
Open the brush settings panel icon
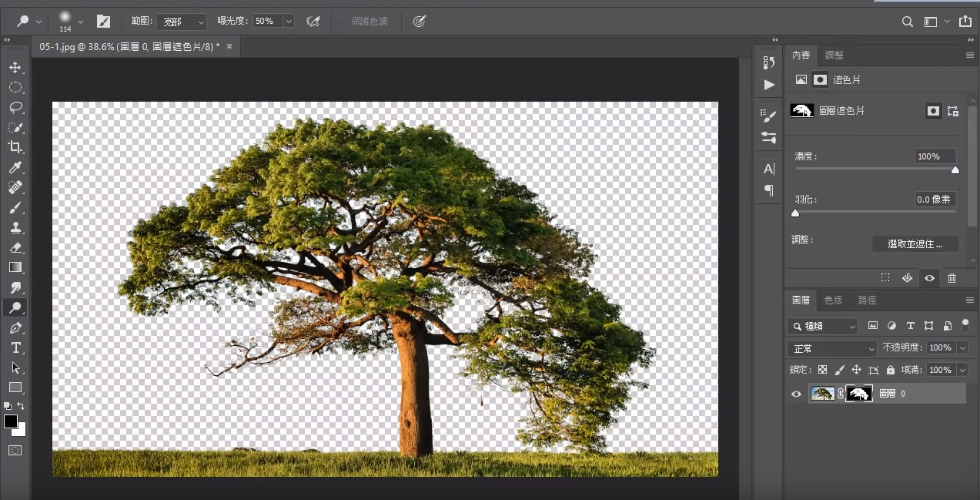click(x=103, y=22)
